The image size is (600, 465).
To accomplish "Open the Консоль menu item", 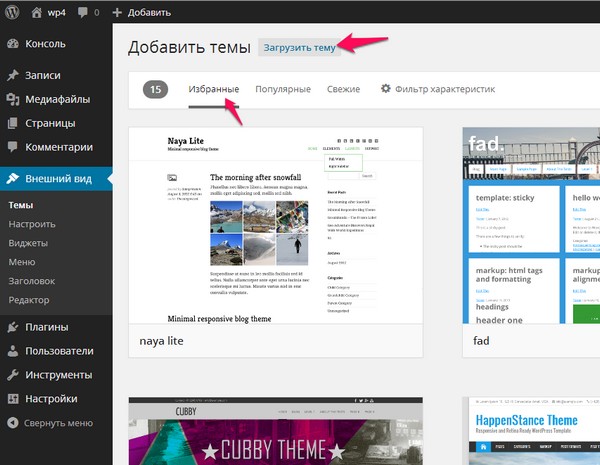I will tap(56, 44).
